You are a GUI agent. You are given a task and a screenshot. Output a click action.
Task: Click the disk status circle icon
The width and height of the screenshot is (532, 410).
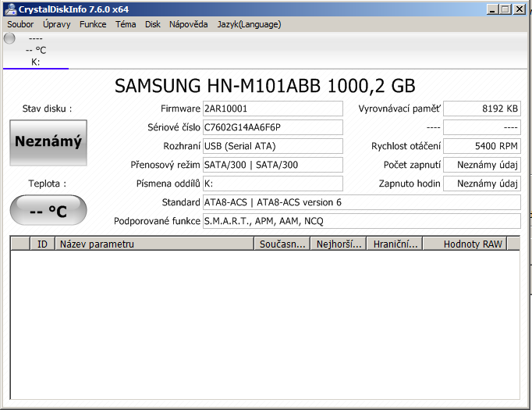[9, 38]
